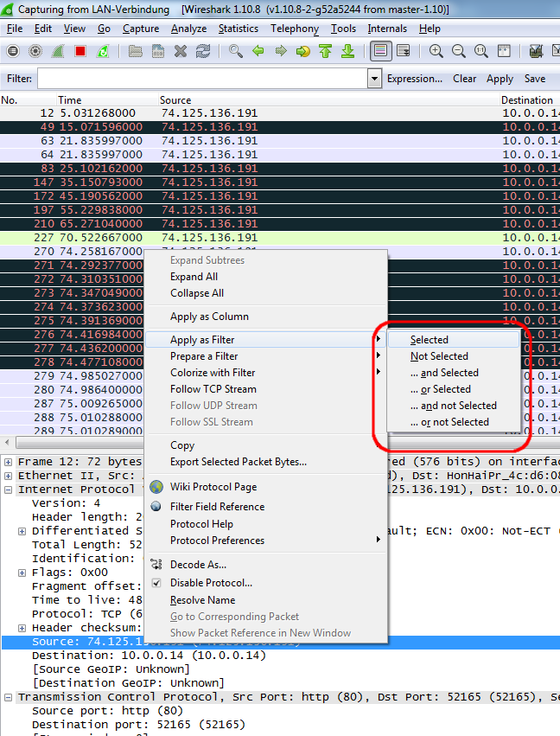
Task: Jump to the first packet using the toolbar arrow
Action: pos(326,51)
